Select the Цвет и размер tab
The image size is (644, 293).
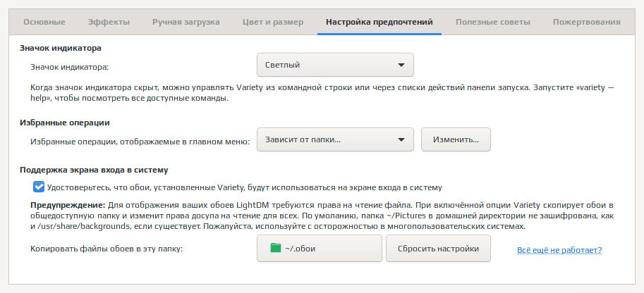(273, 22)
